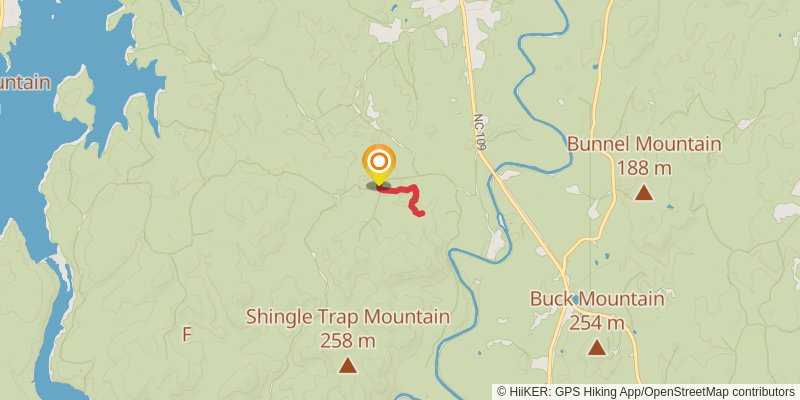Click the NC 109 road label
This screenshot has width=800, height=400.
click(478, 132)
